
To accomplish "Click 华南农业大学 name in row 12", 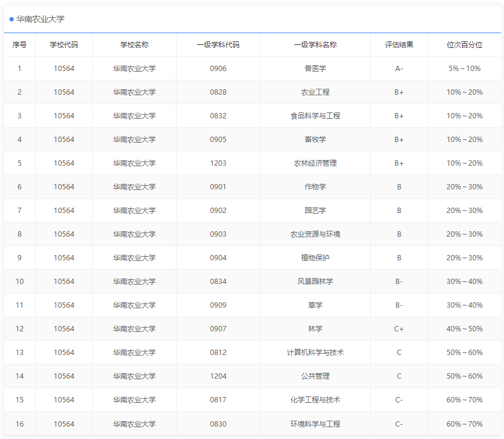I will pyautogui.click(x=134, y=329).
